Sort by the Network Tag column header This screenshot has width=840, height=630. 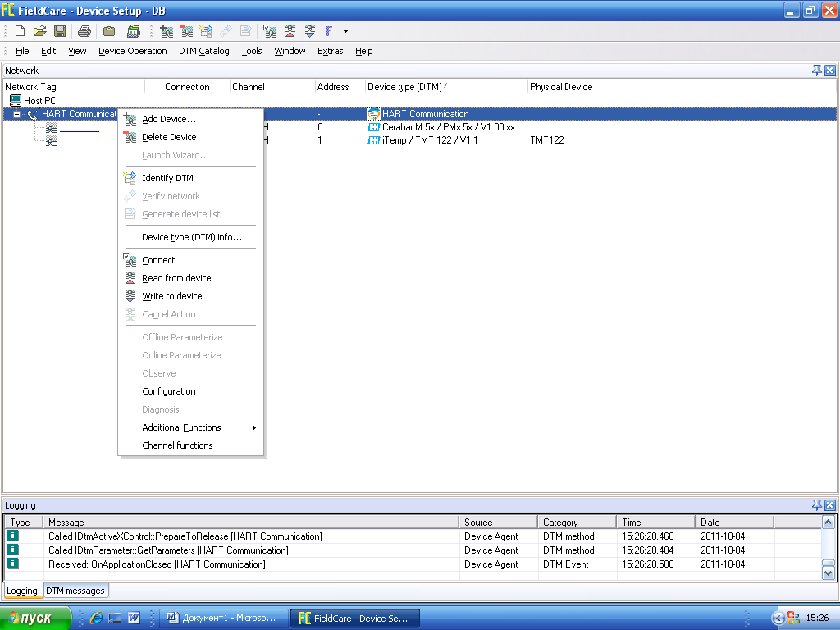tap(74, 87)
